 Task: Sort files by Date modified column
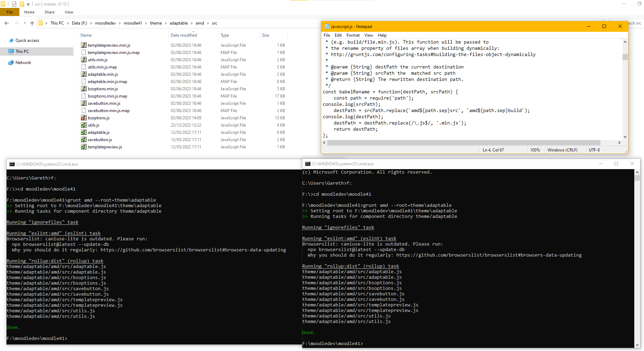pyautogui.click(x=184, y=35)
